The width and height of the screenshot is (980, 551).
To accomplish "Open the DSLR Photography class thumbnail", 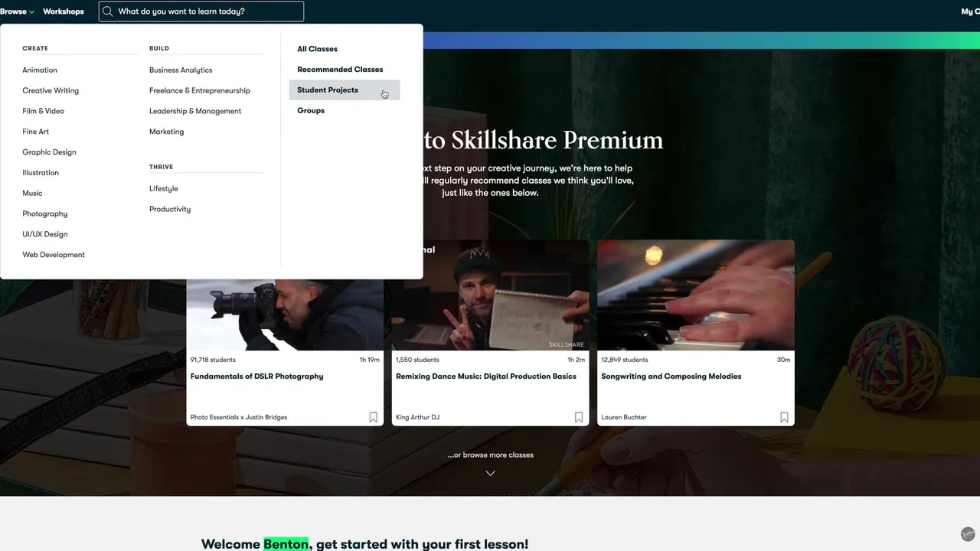I will [285, 315].
